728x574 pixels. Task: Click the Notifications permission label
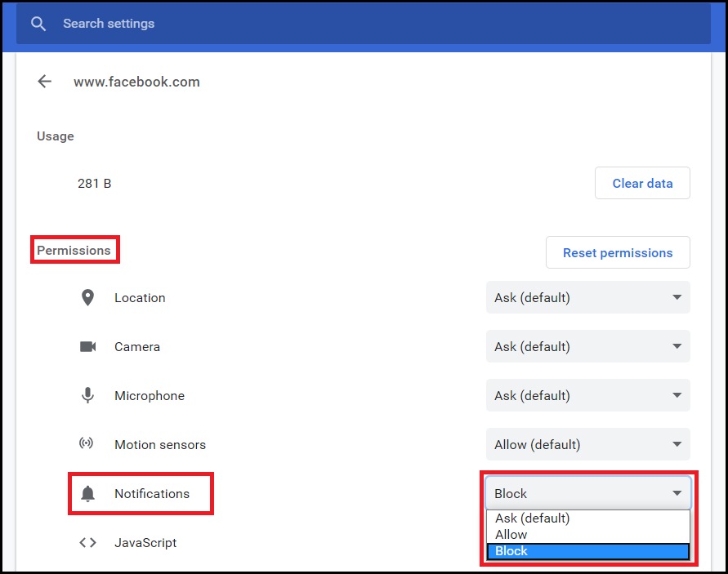coord(152,494)
